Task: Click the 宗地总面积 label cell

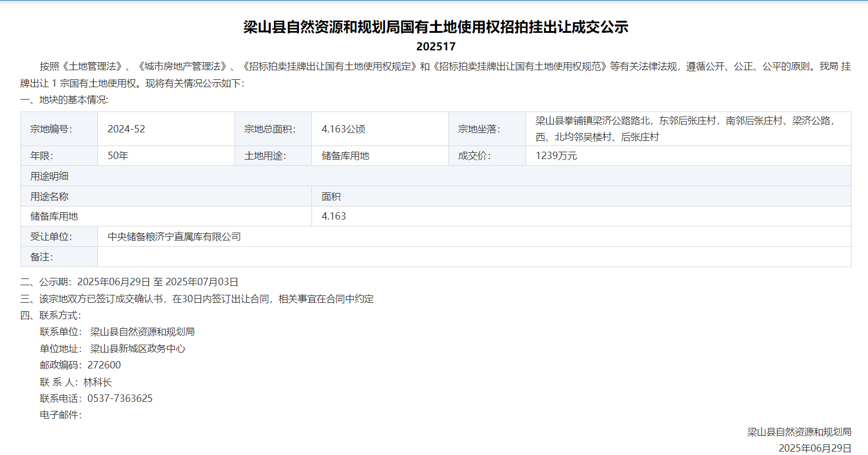Action: (273, 129)
